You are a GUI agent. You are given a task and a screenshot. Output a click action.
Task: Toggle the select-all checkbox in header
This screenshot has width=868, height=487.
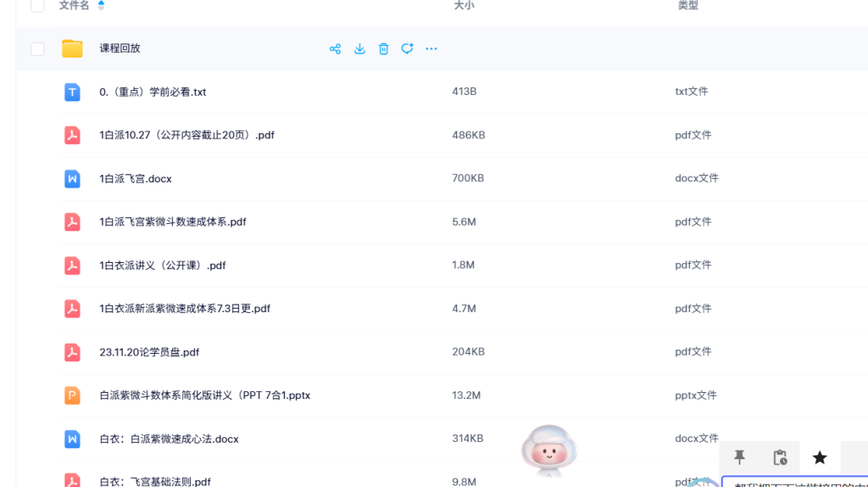pyautogui.click(x=37, y=6)
